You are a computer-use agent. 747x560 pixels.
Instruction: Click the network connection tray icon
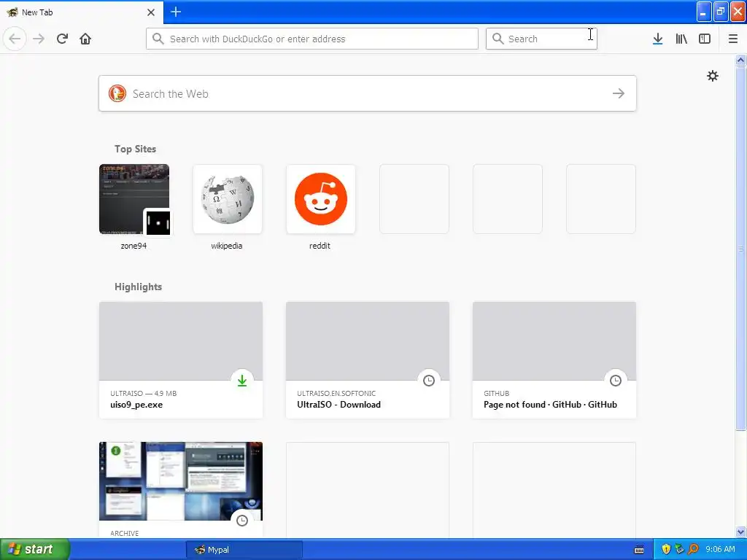click(679, 549)
